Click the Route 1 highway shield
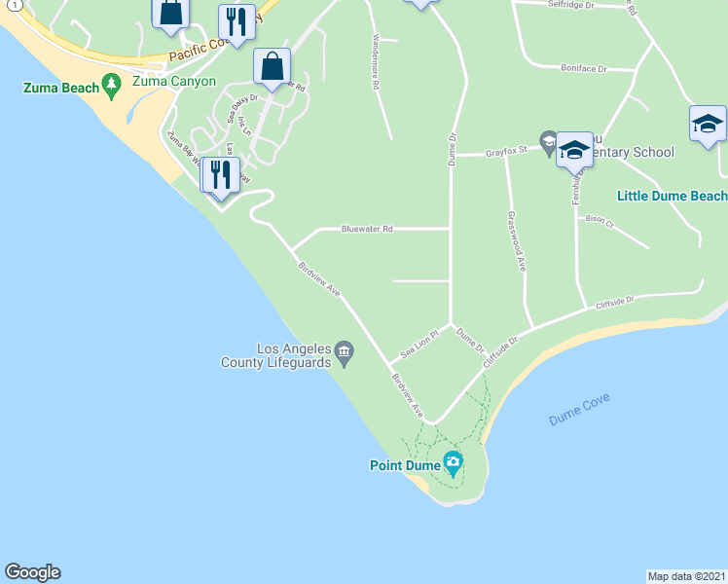 coord(16,5)
